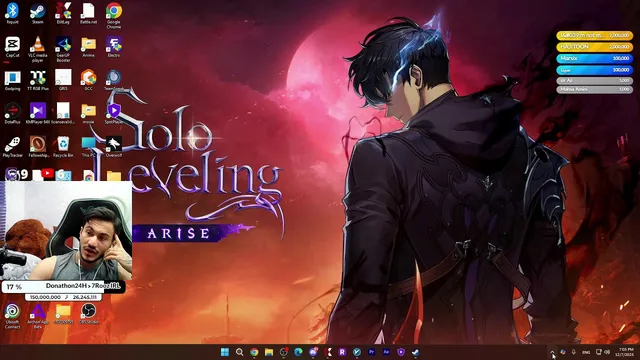Open the Bluetooth desktop shortcut icon

pyautogui.click(x=12, y=13)
